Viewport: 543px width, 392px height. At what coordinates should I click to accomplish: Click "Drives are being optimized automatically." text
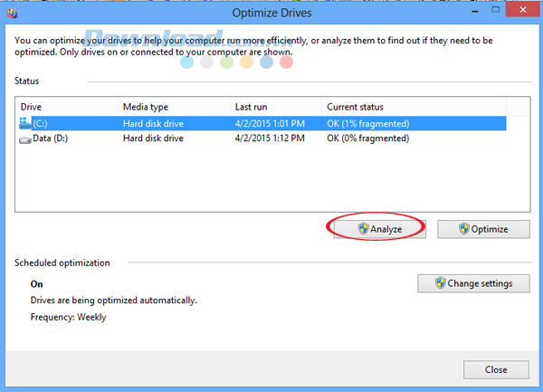pos(114,301)
